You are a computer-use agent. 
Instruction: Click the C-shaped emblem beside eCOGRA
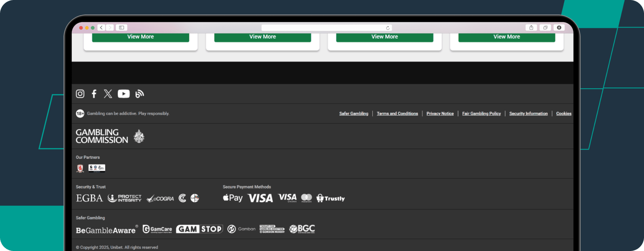pyautogui.click(x=182, y=198)
